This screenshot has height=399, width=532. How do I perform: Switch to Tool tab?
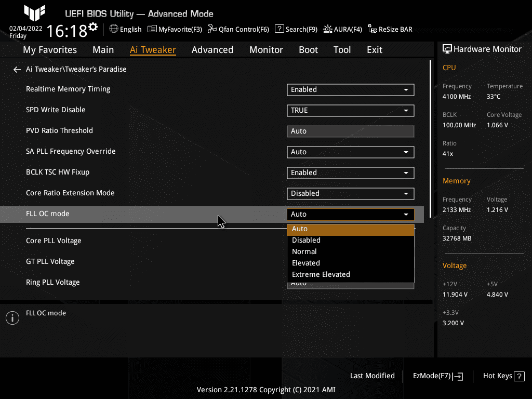(x=342, y=50)
